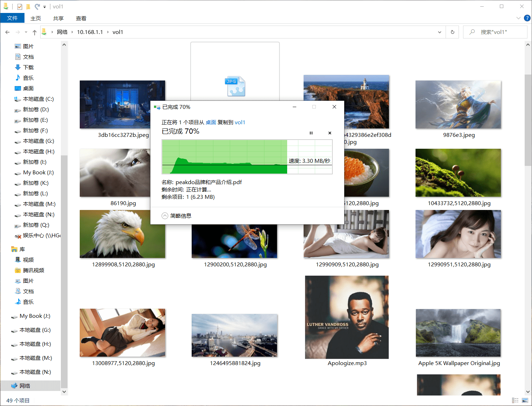
Task: Pause the file copy operation
Action: 311,133
